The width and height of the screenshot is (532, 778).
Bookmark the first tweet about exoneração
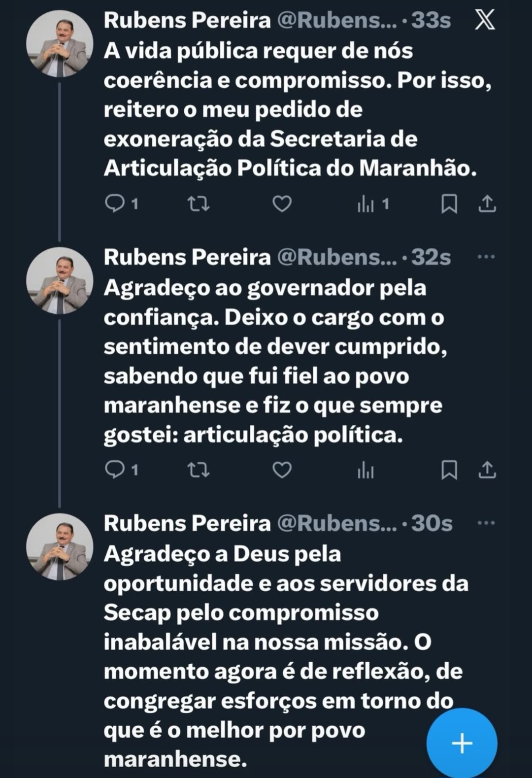point(449,203)
